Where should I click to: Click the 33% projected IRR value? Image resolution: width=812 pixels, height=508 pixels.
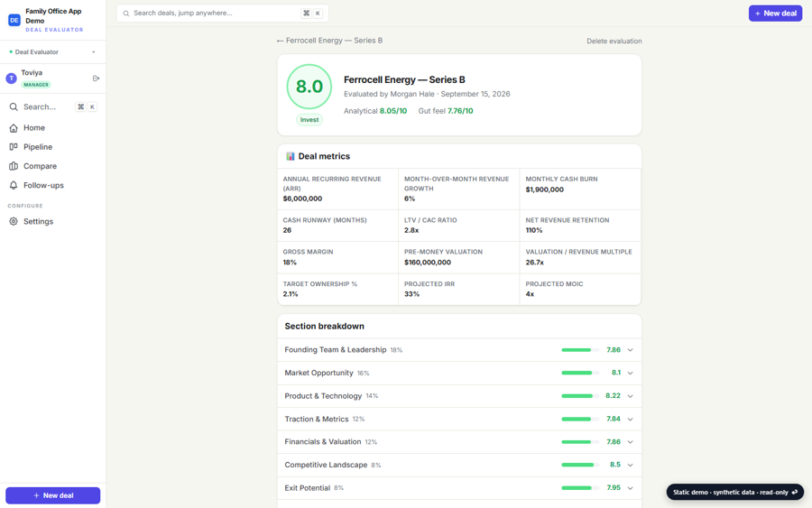point(411,294)
